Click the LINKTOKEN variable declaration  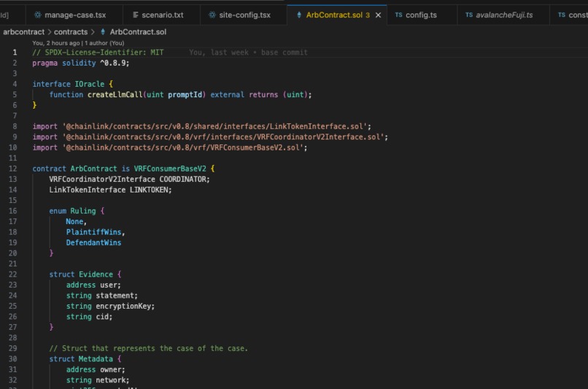pos(110,190)
